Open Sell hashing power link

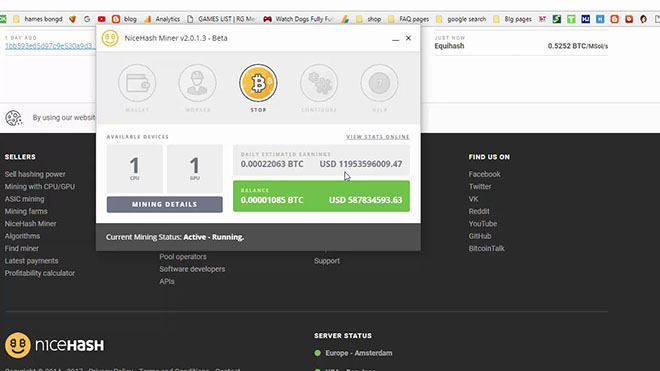tap(35, 174)
